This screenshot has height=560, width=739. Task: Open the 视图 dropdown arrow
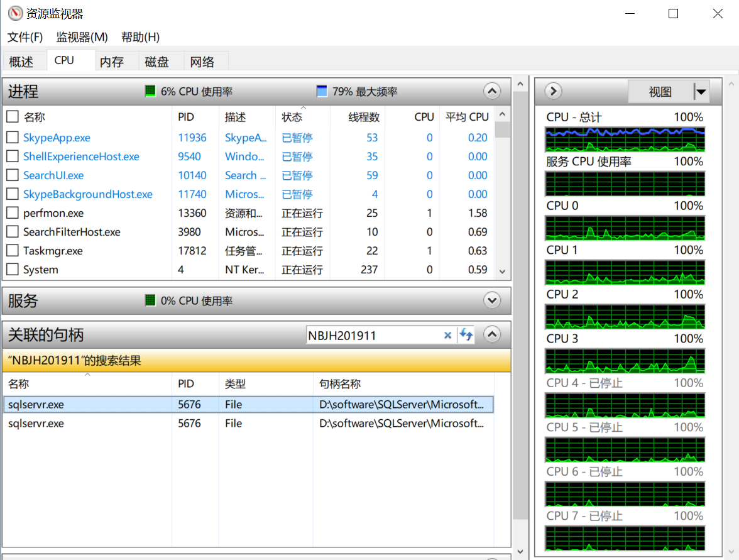coord(701,92)
